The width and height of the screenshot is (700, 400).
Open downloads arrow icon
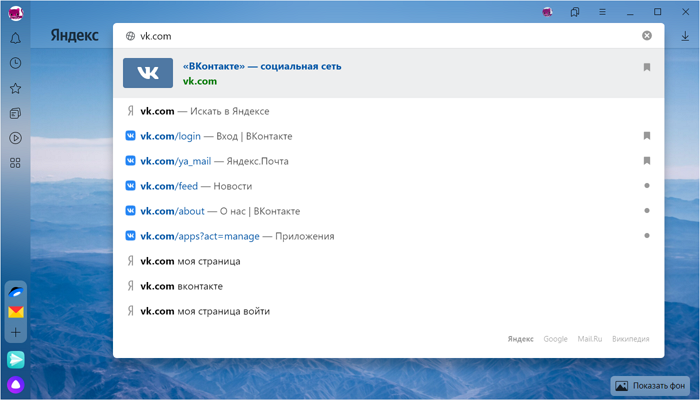pyautogui.click(x=685, y=37)
